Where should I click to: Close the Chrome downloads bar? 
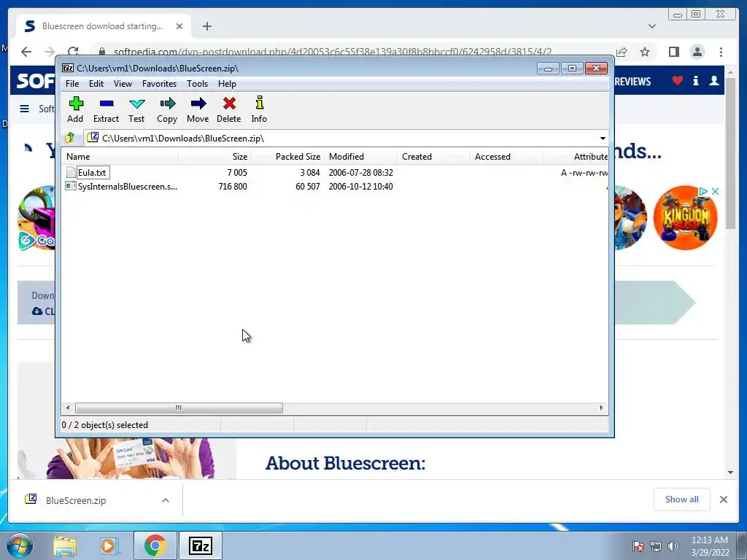(x=724, y=499)
